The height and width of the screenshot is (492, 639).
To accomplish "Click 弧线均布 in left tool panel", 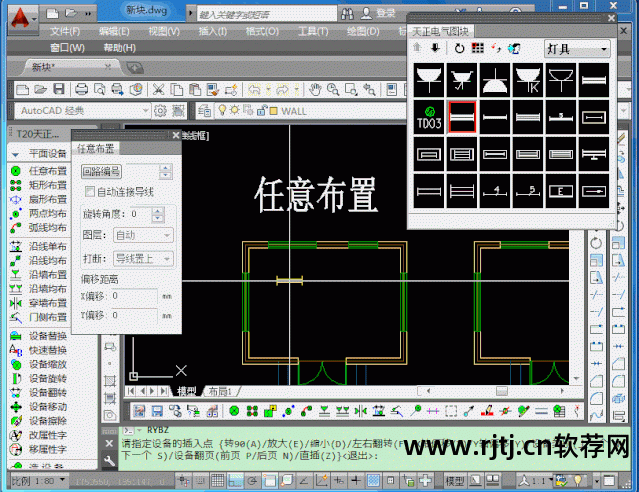I will tap(40, 227).
